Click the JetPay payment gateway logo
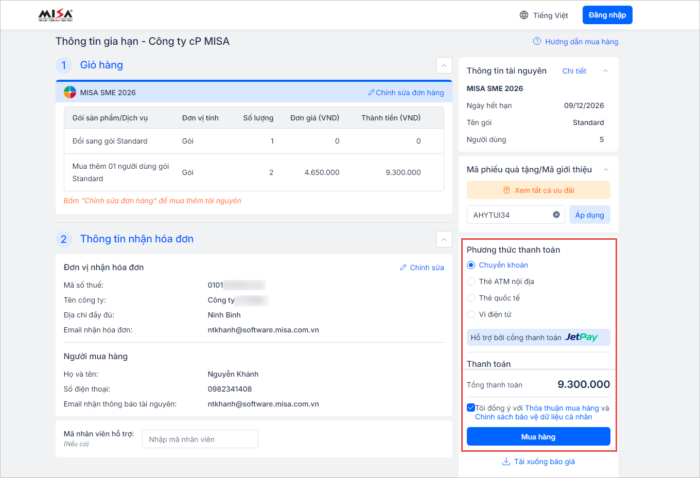The height and width of the screenshot is (478, 700). 581,337
